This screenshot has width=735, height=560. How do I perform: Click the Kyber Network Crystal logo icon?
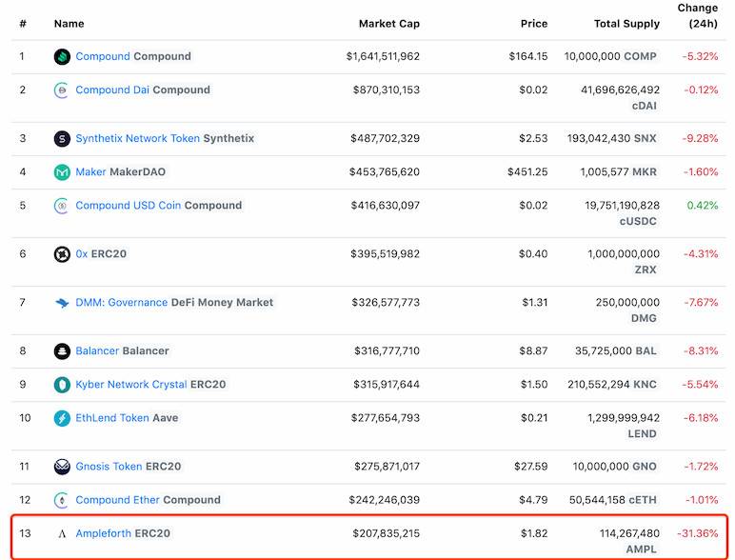pos(62,385)
